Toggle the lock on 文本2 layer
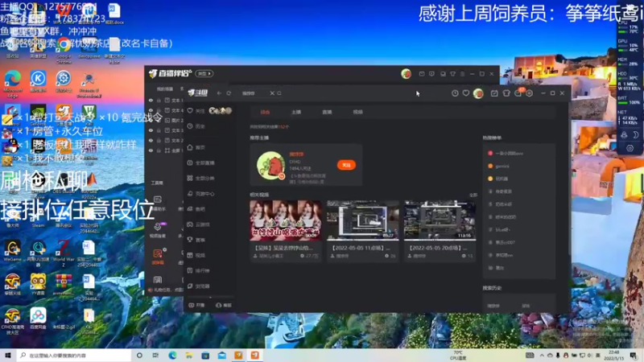Viewport: 644px width, 362px height. (159, 140)
